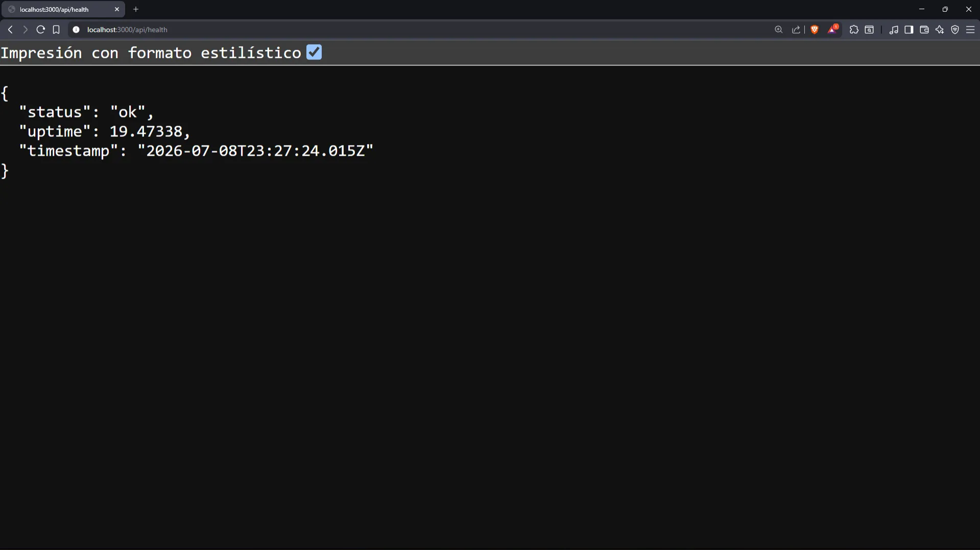Click the tab search icon in the toolbar
Screen dimensions: 980x550
[x=869, y=30]
